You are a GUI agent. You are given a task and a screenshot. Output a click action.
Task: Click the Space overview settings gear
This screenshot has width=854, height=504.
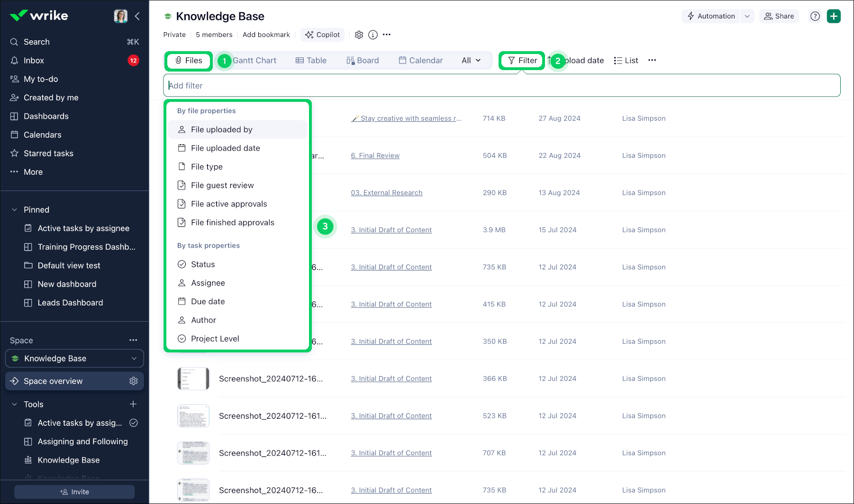point(134,381)
